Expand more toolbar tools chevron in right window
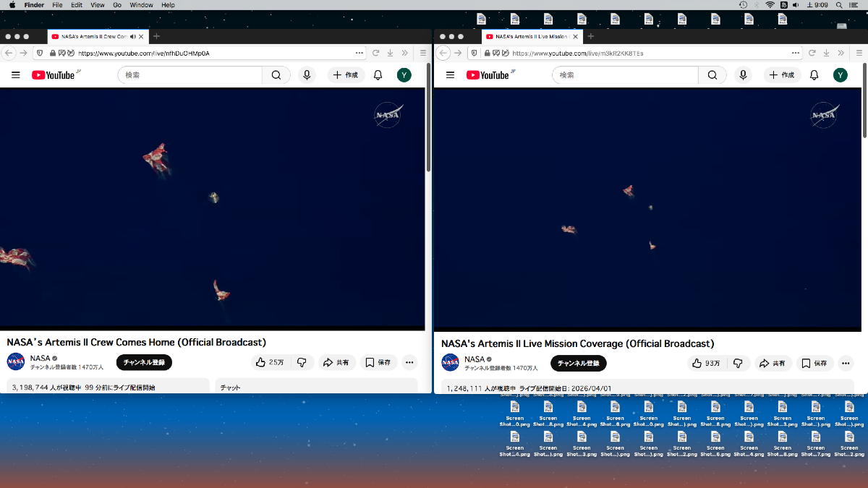The image size is (868, 488). tap(841, 53)
